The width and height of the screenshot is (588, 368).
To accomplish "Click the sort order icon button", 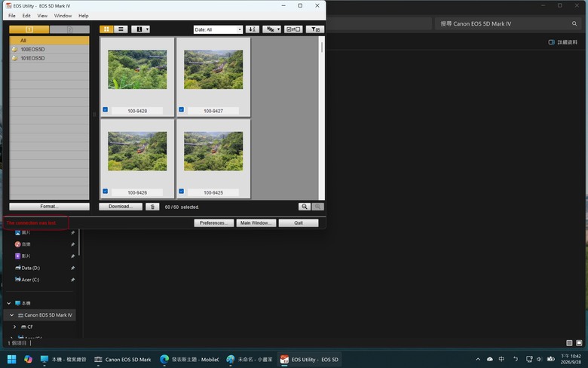I will [253, 29].
